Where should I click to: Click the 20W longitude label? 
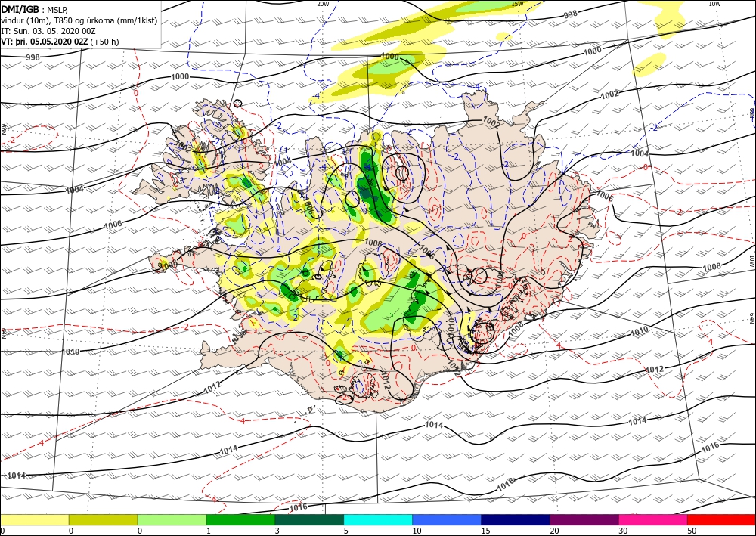click(x=323, y=4)
